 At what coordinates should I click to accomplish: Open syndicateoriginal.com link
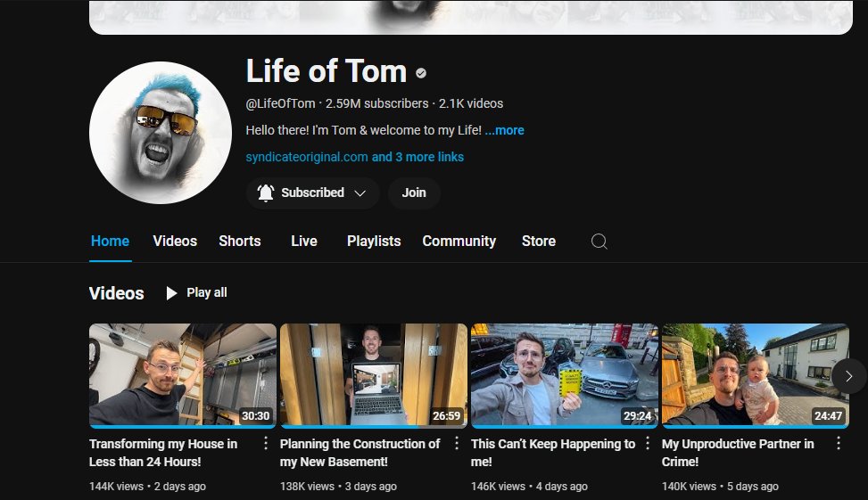(x=307, y=157)
